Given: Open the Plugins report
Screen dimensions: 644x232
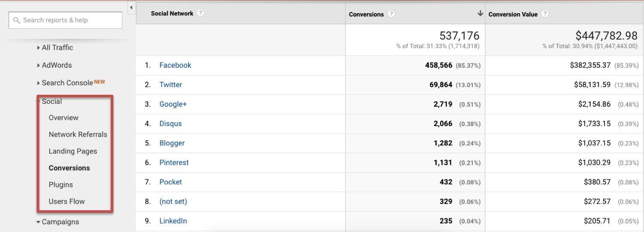Looking at the screenshot, I should (61, 184).
